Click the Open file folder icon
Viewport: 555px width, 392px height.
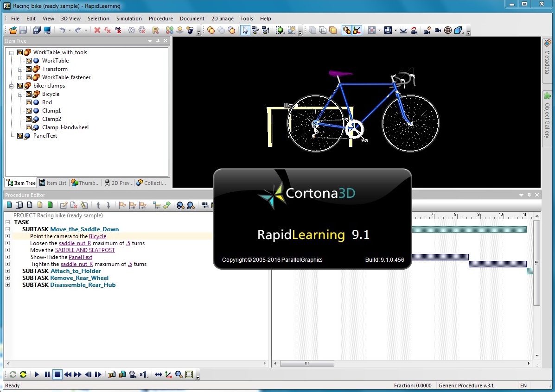coord(13,31)
